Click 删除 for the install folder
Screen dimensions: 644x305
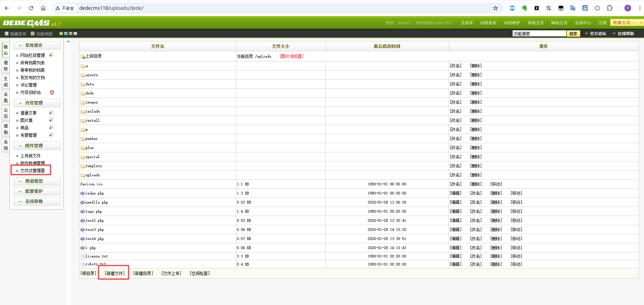[x=476, y=120]
